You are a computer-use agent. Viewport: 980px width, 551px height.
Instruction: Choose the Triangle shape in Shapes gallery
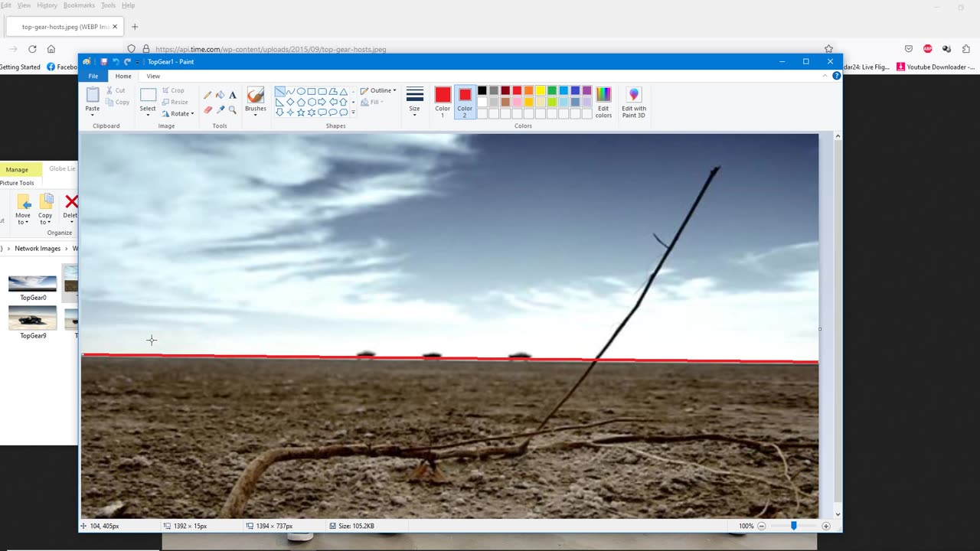tap(344, 91)
